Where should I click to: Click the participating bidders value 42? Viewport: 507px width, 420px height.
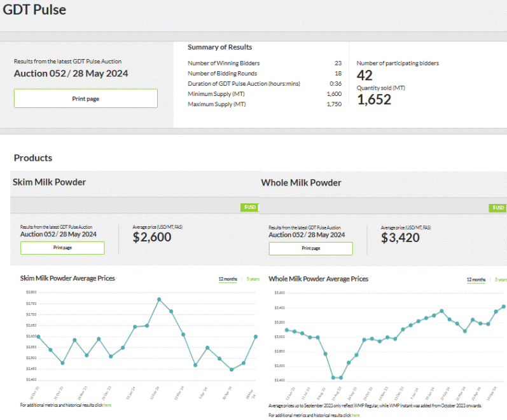365,76
